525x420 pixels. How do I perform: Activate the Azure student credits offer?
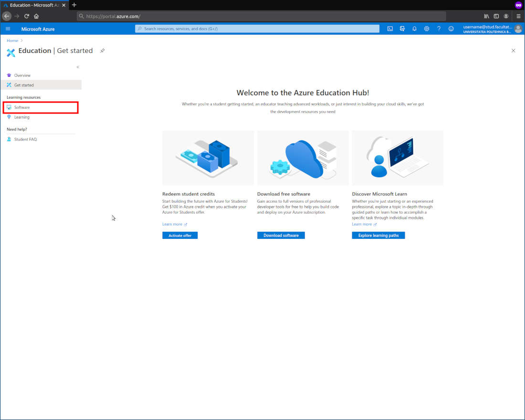[x=180, y=235]
